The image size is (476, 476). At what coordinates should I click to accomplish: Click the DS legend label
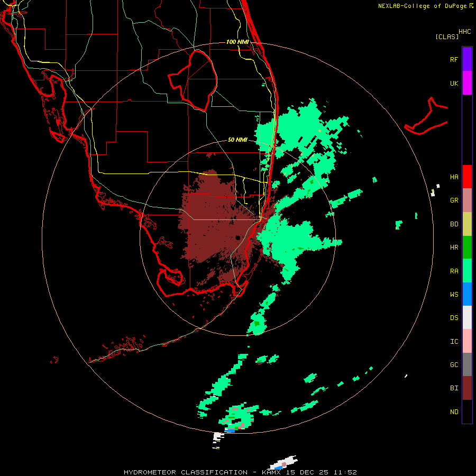454,318
